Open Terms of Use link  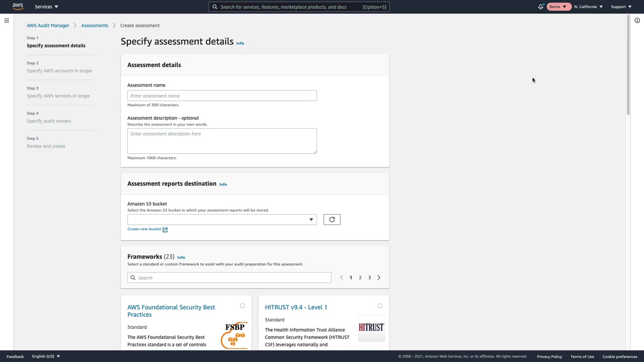click(582, 356)
